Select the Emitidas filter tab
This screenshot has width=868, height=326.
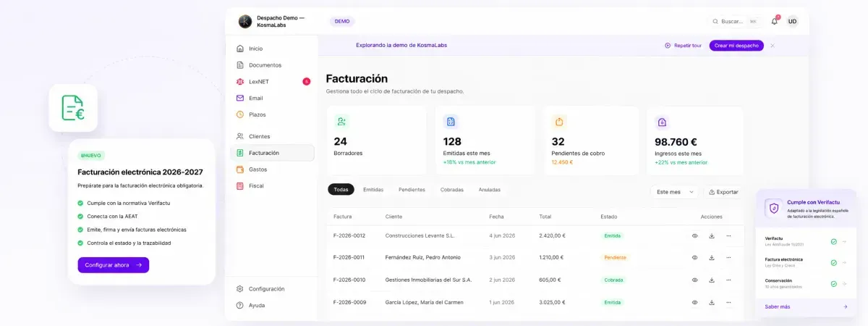click(x=373, y=190)
